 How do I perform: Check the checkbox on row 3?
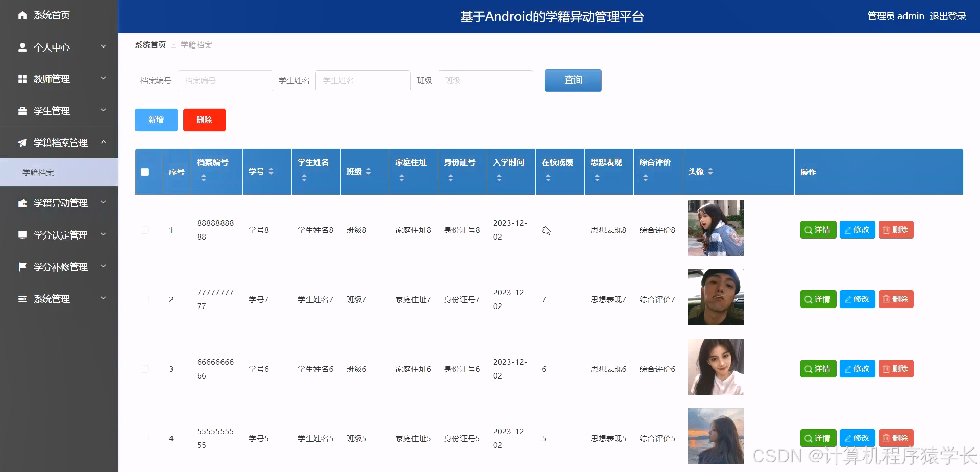pos(144,369)
